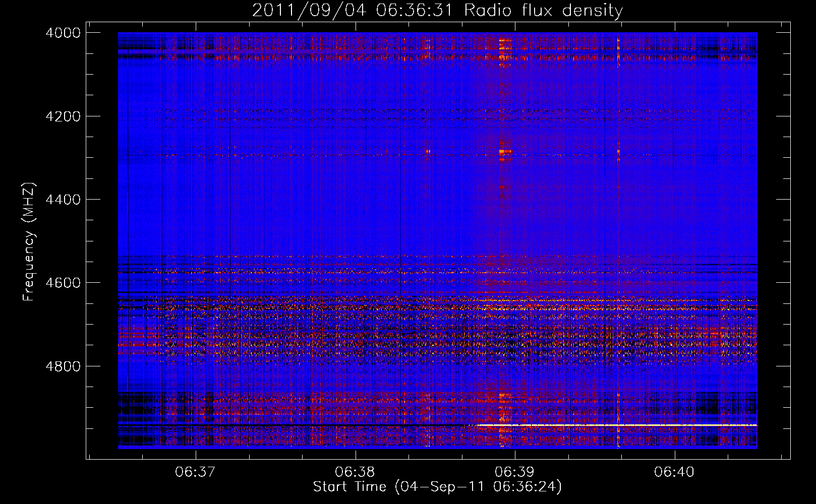816x504 pixels.
Task: Click the '06:38' time axis label
Action: tap(355, 472)
